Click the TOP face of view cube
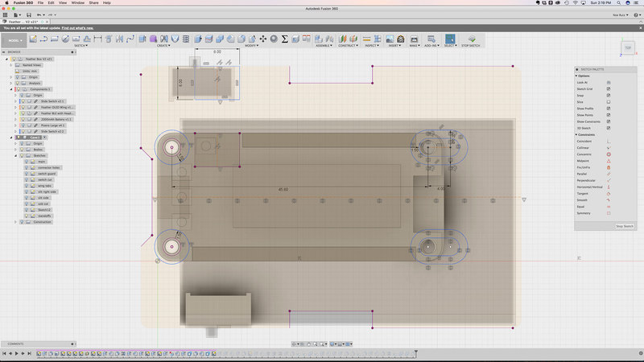Image resolution: width=644 pixels, height=362 pixels. click(x=627, y=49)
